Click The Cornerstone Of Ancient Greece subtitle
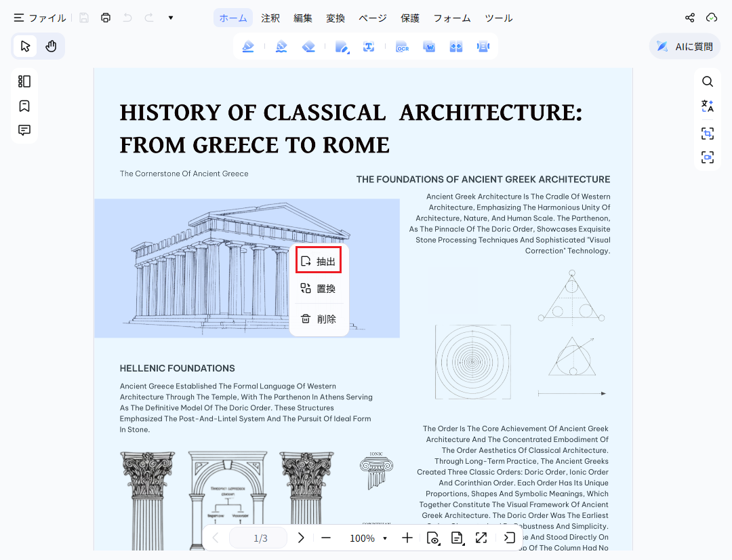 [x=184, y=174]
